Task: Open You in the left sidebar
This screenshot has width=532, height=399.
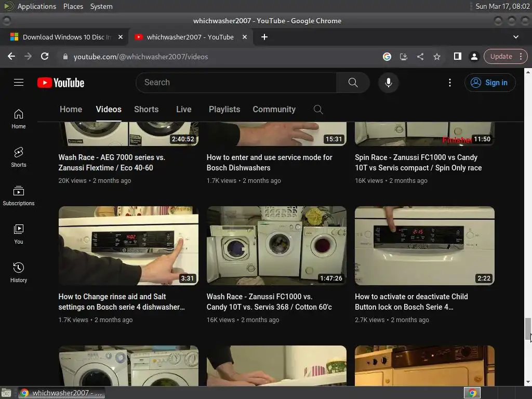Action: pyautogui.click(x=19, y=234)
